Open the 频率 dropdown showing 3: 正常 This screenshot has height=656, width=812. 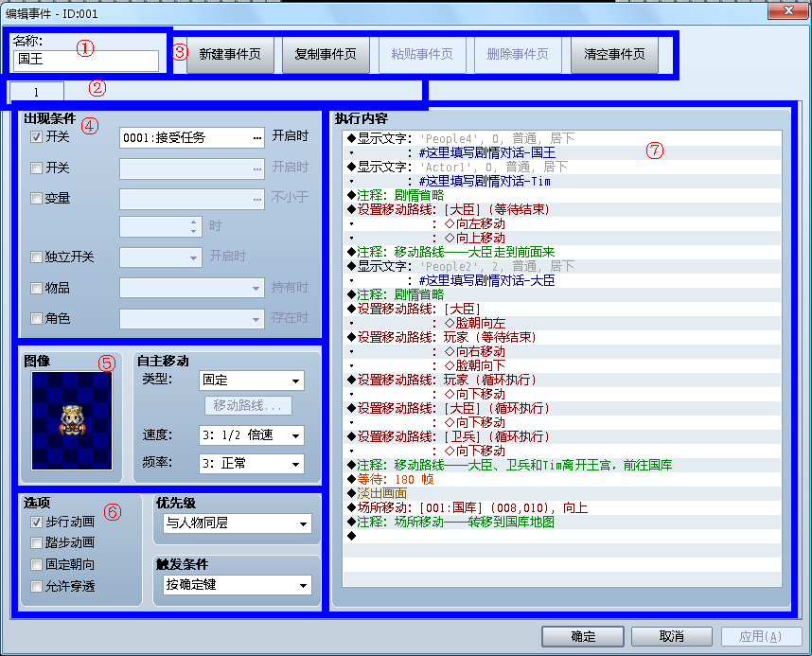(x=252, y=463)
